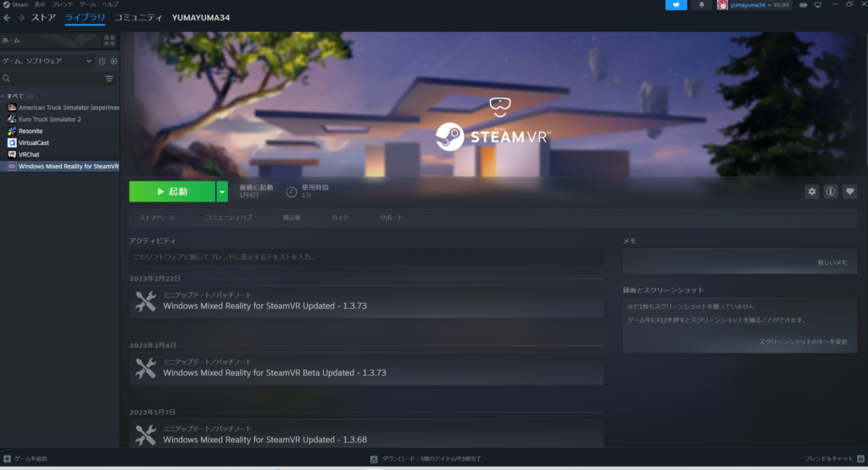
Task: Open the ゲーム、ソフトウェア category dropdown
Action: click(47, 61)
